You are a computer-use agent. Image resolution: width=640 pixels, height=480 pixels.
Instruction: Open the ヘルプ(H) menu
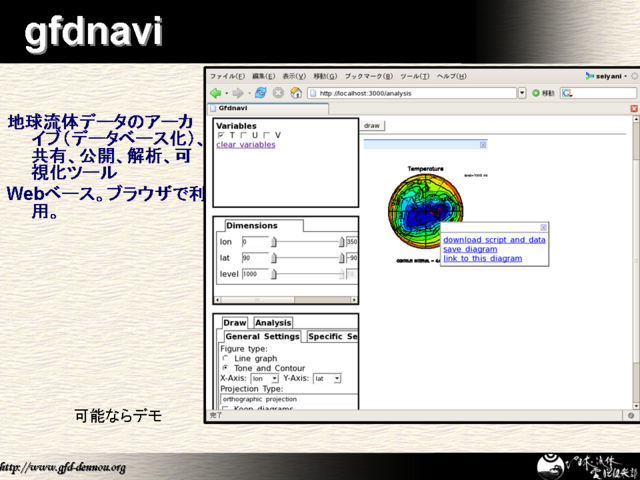(451, 76)
